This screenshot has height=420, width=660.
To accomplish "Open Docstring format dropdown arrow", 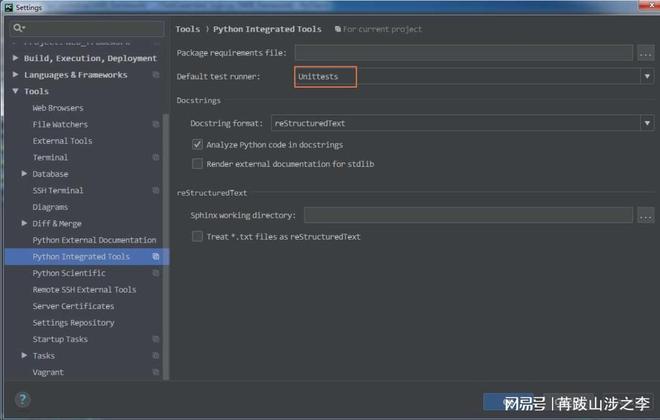I will pyautogui.click(x=647, y=123).
